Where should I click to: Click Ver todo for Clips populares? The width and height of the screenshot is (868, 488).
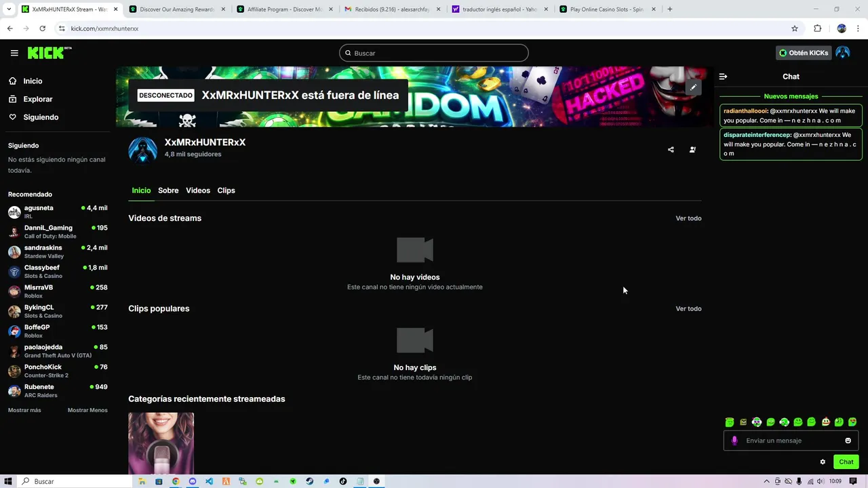click(x=688, y=308)
